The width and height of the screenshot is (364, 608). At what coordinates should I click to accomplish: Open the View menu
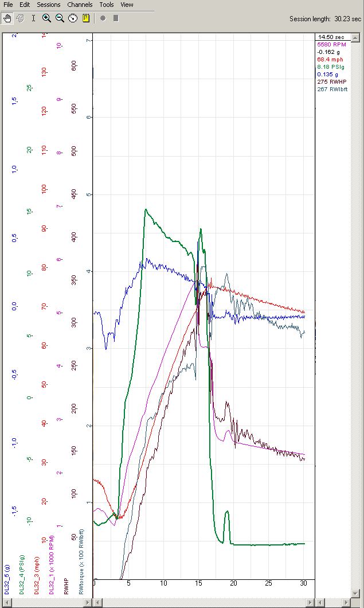(127, 5)
